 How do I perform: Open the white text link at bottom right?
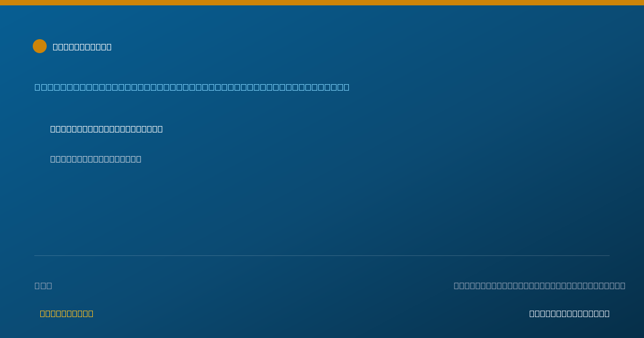pos(569,313)
